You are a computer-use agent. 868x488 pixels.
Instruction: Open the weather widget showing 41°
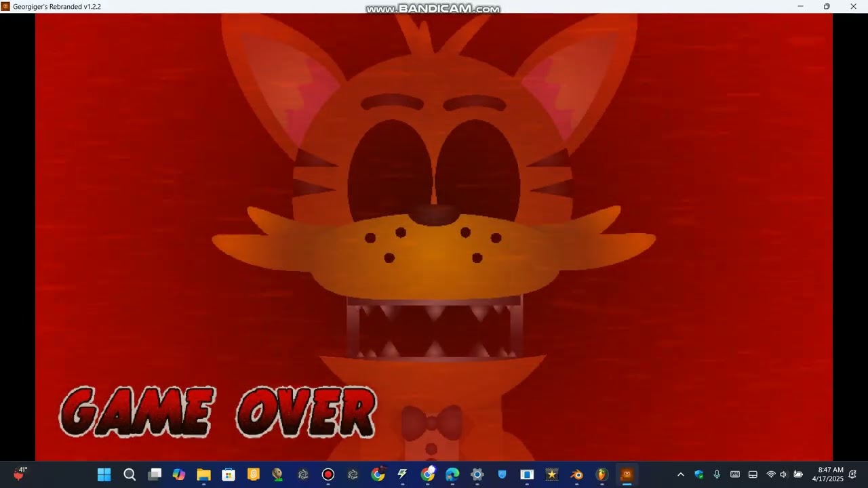21,473
